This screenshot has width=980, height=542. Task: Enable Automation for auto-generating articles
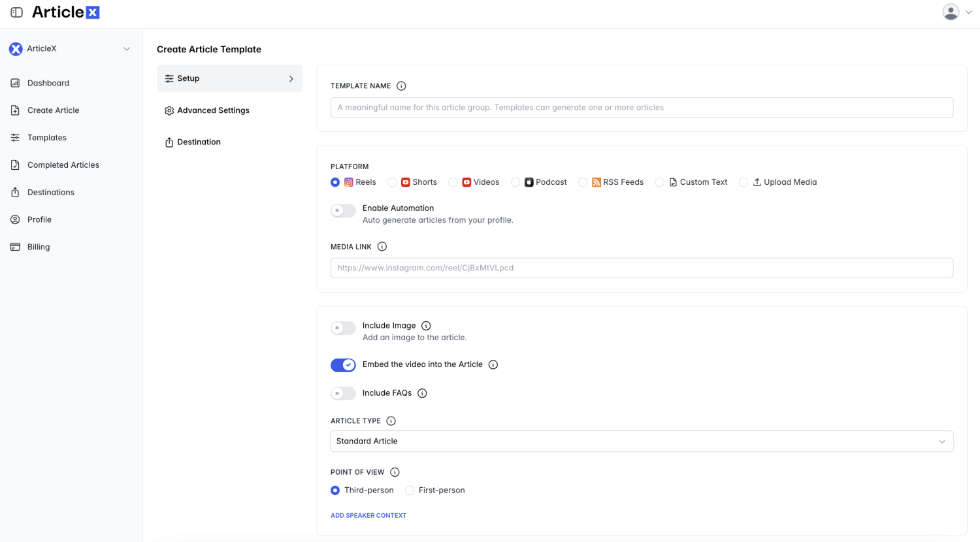[343, 210]
